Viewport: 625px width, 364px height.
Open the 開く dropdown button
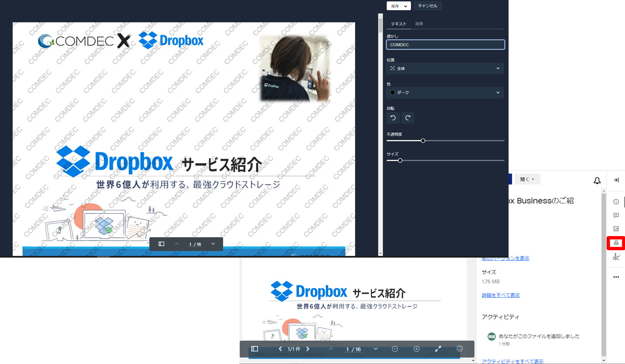pos(527,179)
